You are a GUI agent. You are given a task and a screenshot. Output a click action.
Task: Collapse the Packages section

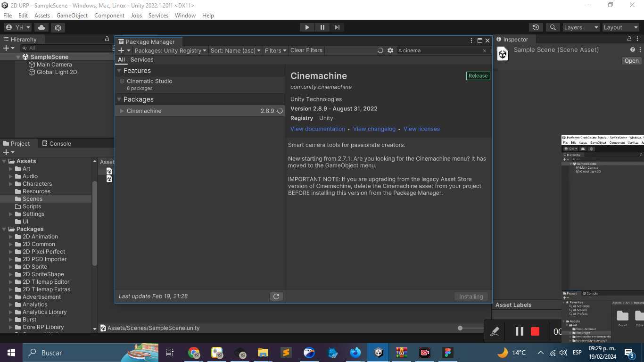pos(119,99)
